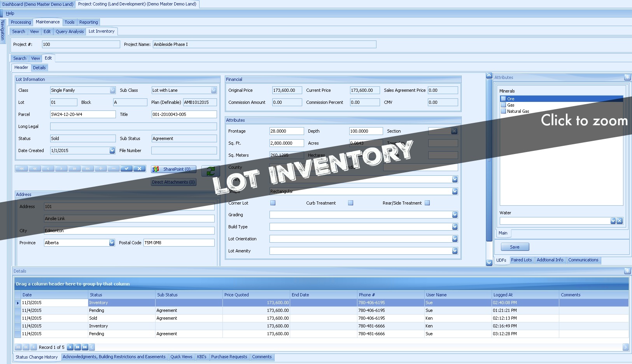632x364 pixels.
Task: Go to the last record in Details grid
Action: coord(86,347)
